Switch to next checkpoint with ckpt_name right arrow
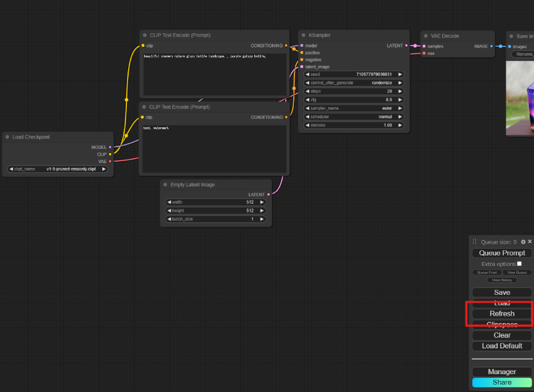 tap(104, 169)
